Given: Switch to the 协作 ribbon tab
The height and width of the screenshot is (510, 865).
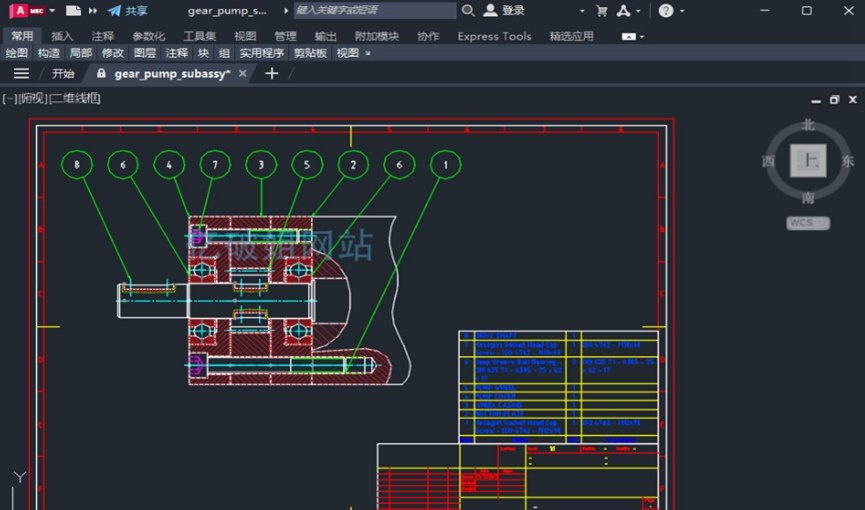Looking at the screenshot, I should point(428,36).
